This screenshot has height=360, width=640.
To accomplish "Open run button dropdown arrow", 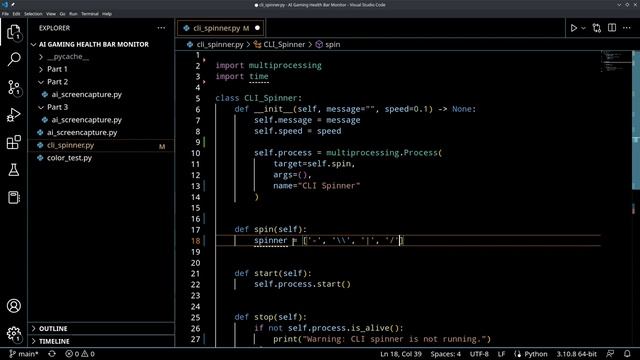I will point(583,28).
